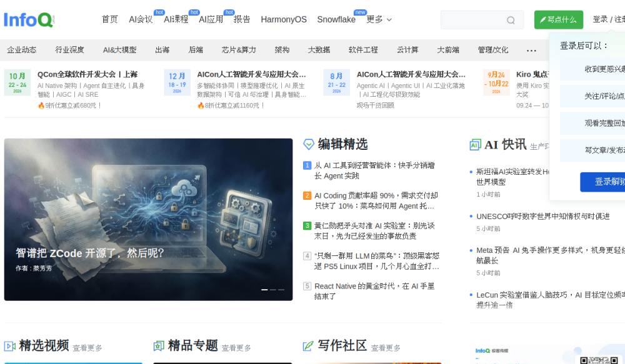Click the AI 快讯 section icon
This screenshot has width=625, height=364.
pyautogui.click(x=475, y=145)
